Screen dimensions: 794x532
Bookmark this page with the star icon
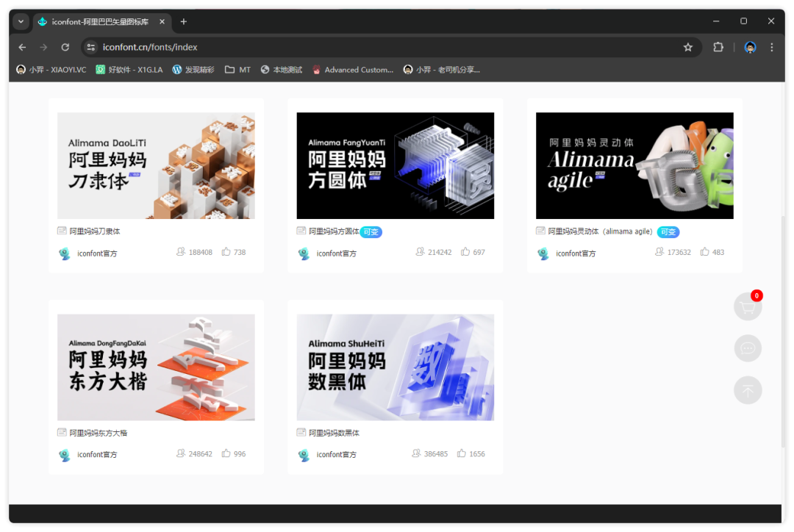(x=687, y=47)
